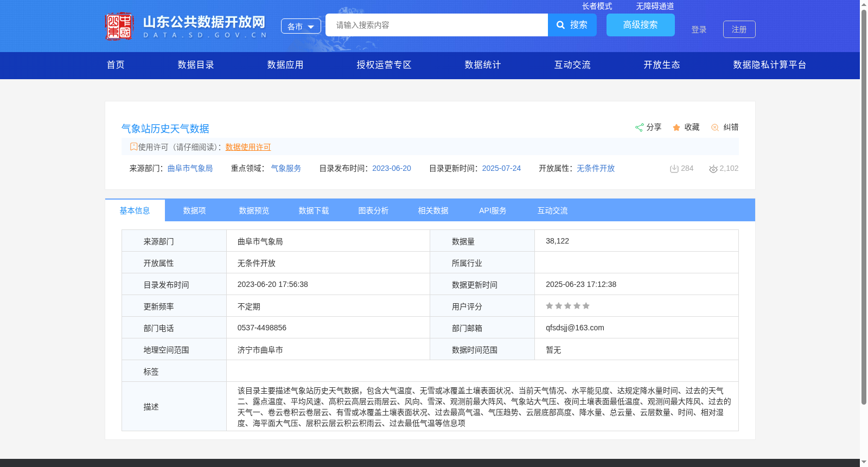Image resolution: width=868 pixels, height=467 pixels.
Task: Click the 登录 login link
Action: [x=699, y=30]
